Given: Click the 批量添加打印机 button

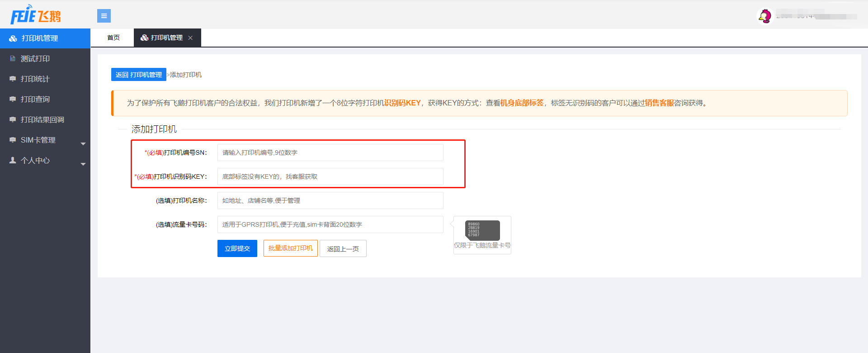Looking at the screenshot, I should click(x=290, y=248).
